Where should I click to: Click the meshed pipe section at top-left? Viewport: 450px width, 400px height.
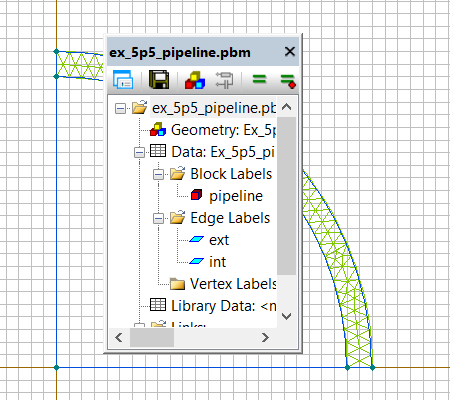pyautogui.click(x=80, y=65)
